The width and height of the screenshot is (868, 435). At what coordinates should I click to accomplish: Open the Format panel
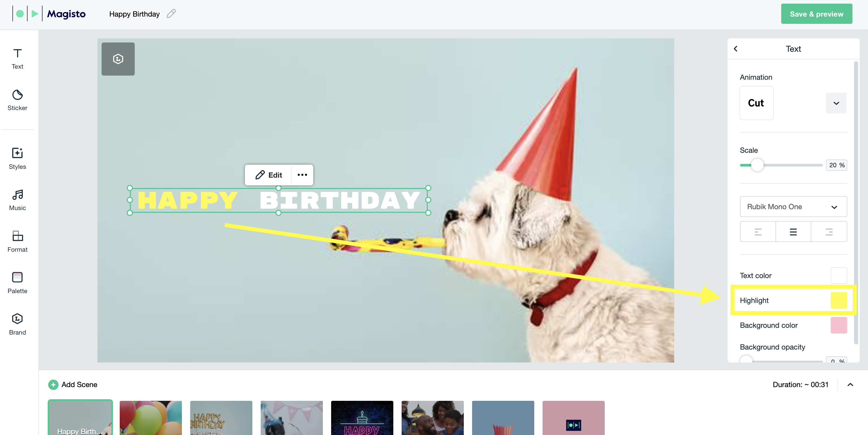point(17,241)
